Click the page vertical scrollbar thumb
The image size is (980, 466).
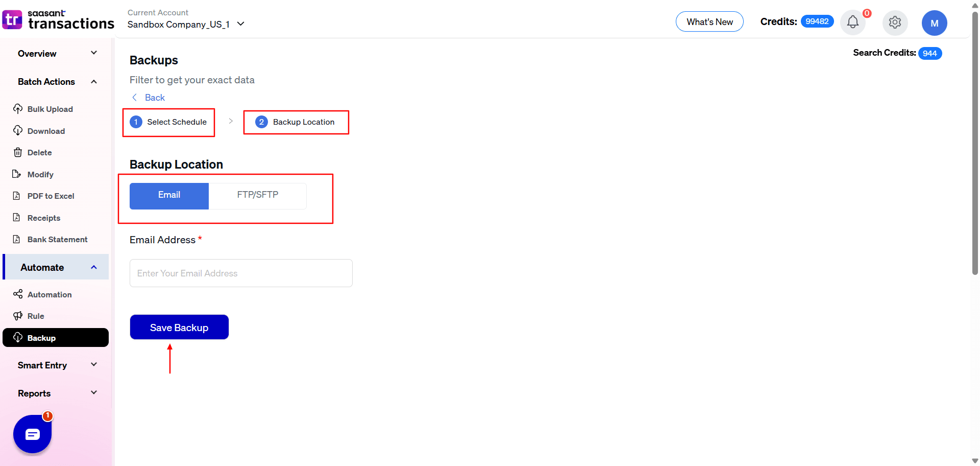[975, 142]
